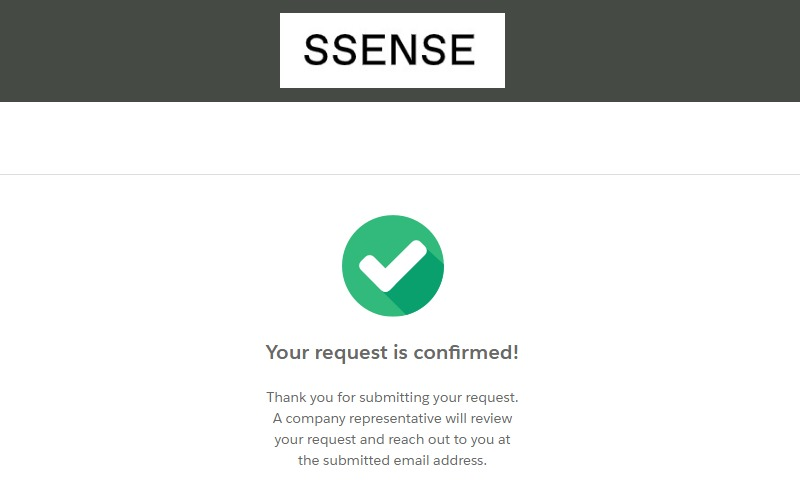
Task: Click dark header bar left of logo
Action: [x=140, y=51]
